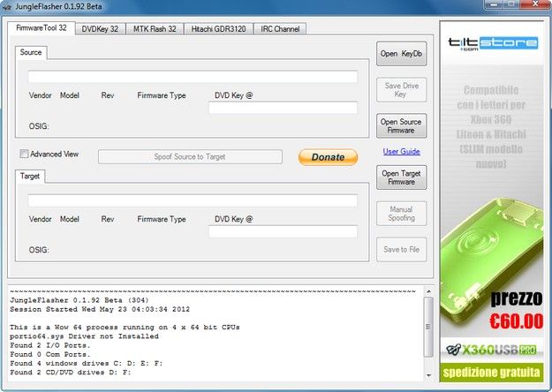Click the log scrollbar up arrow

428,291
